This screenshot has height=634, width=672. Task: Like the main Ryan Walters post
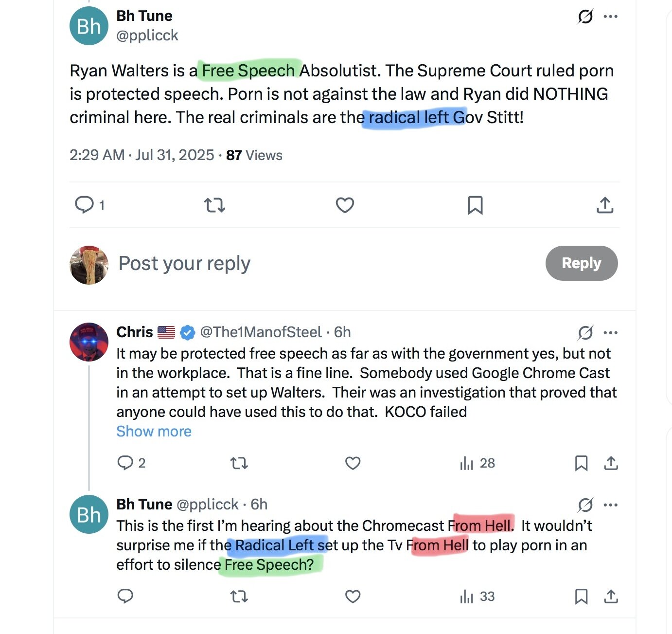345,205
